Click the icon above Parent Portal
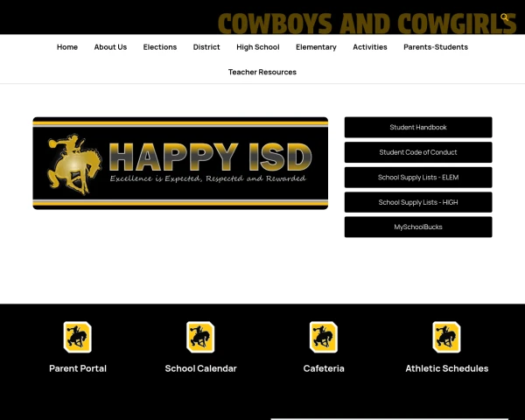This screenshot has height=420, width=525. pos(78,337)
